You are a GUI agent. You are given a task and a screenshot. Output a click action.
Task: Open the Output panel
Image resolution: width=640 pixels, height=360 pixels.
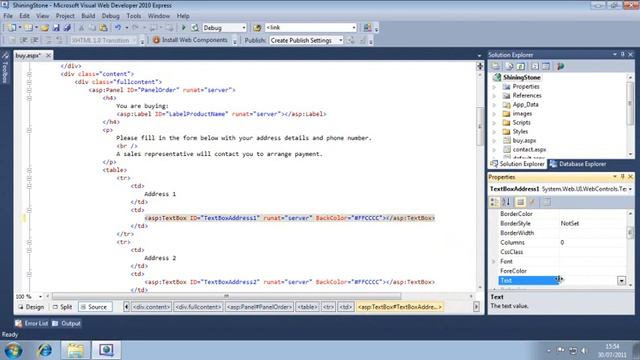pos(67,323)
